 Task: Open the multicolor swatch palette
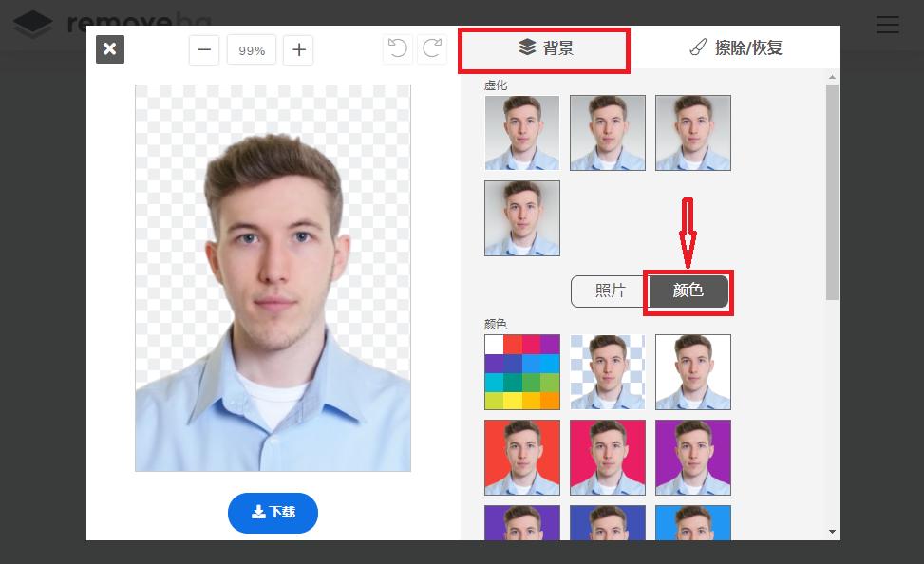point(521,371)
